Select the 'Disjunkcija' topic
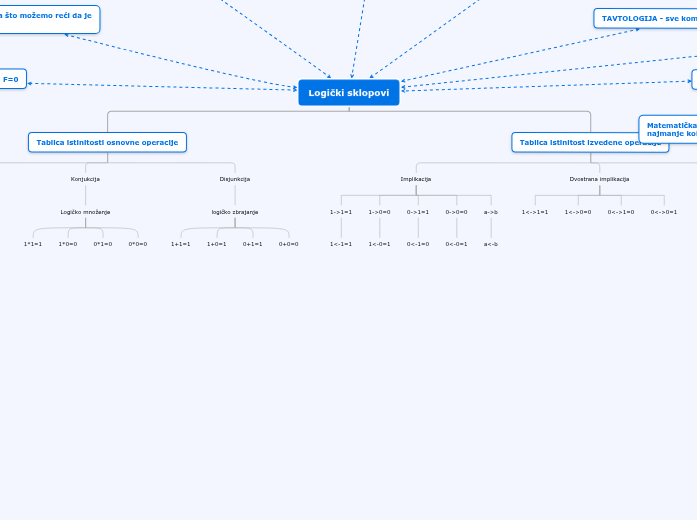697x520 pixels. click(235, 179)
